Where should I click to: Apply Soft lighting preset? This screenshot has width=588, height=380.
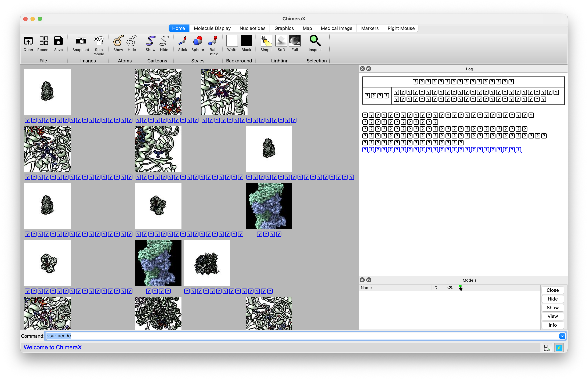[x=281, y=41]
